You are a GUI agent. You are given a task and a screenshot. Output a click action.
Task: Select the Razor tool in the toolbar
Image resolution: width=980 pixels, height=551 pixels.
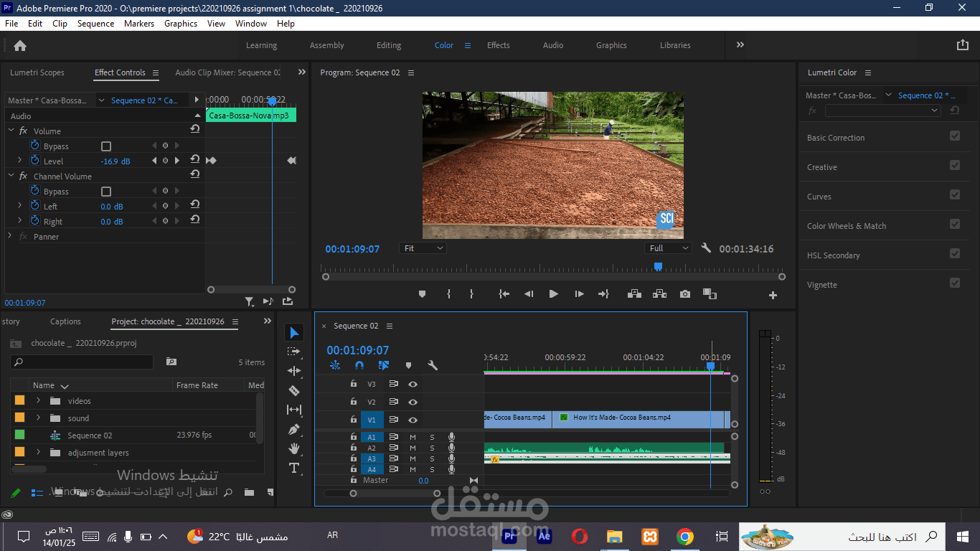(294, 390)
